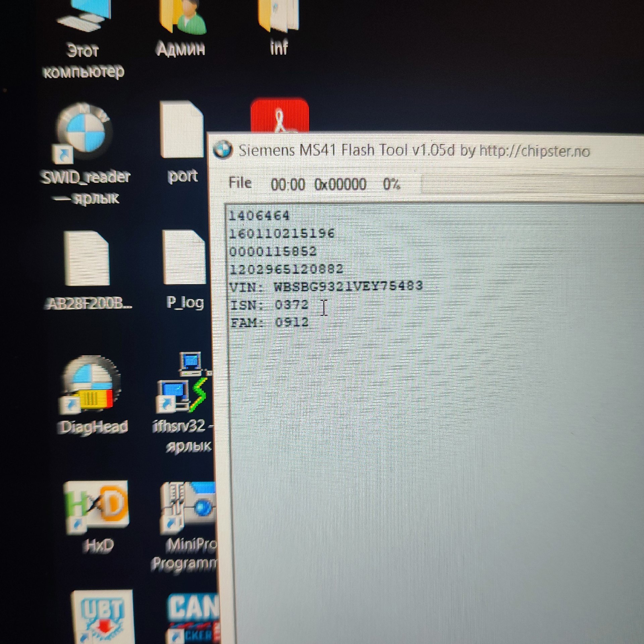Open the Этот компьютер desktop icon

pos(84,15)
